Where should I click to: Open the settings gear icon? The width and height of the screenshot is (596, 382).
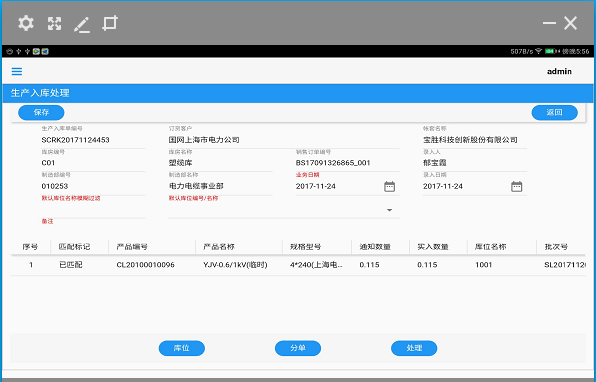(26, 23)
